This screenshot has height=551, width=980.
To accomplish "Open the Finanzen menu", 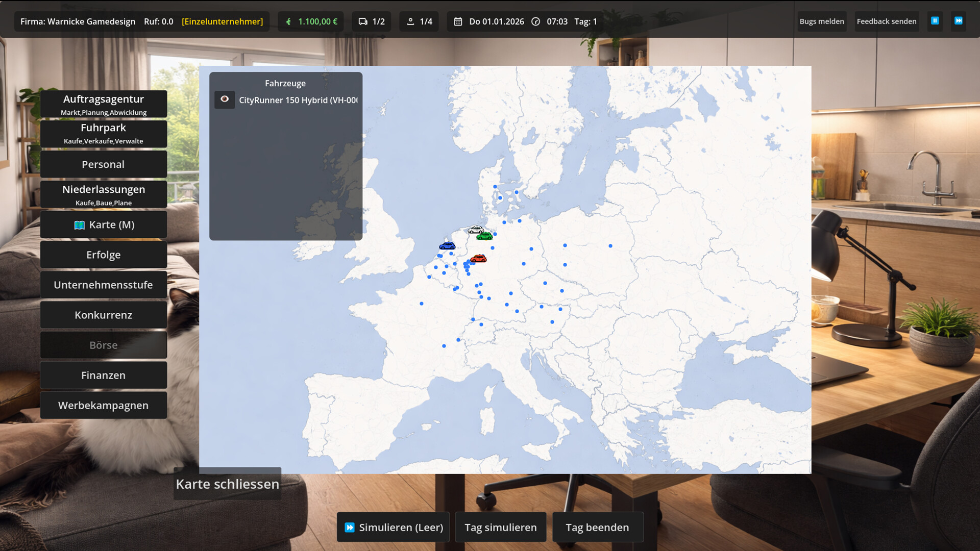I will (x=104, y=375).
